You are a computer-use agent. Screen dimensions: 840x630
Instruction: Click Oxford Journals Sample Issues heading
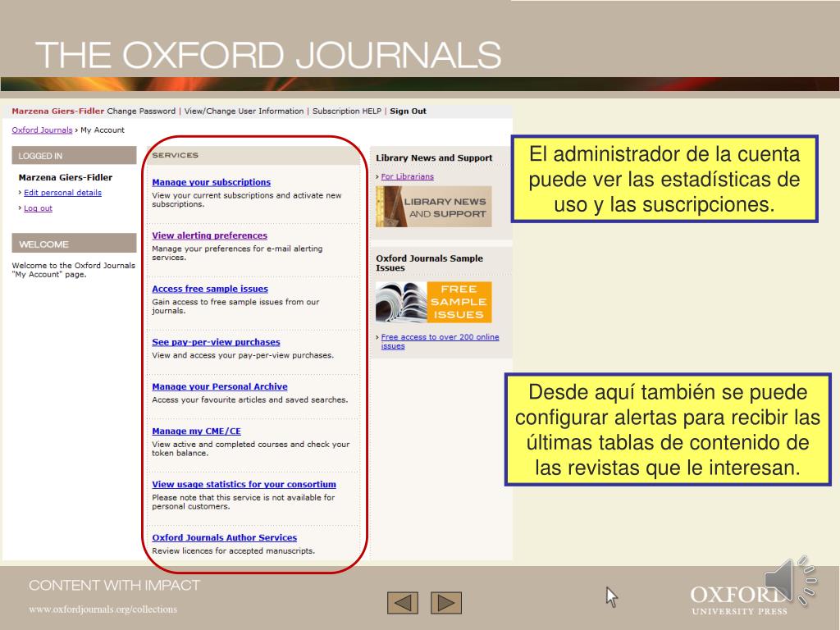coord(429,262)
